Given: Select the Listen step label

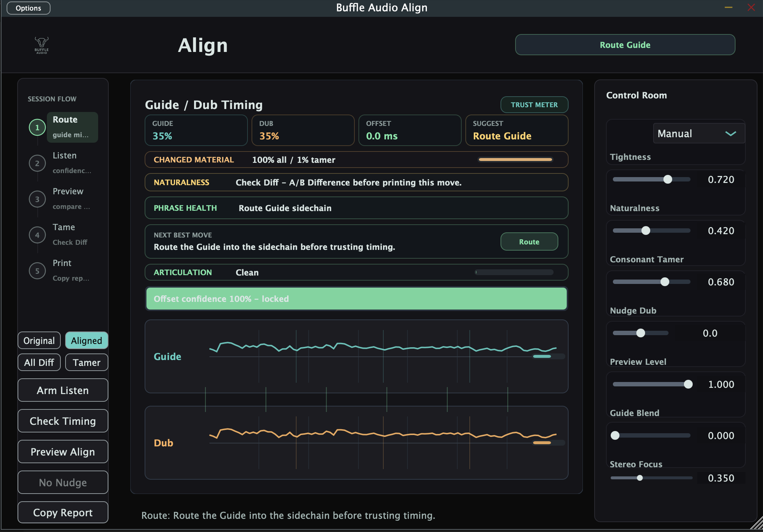Looking at the screenshot, I should 64,156.
